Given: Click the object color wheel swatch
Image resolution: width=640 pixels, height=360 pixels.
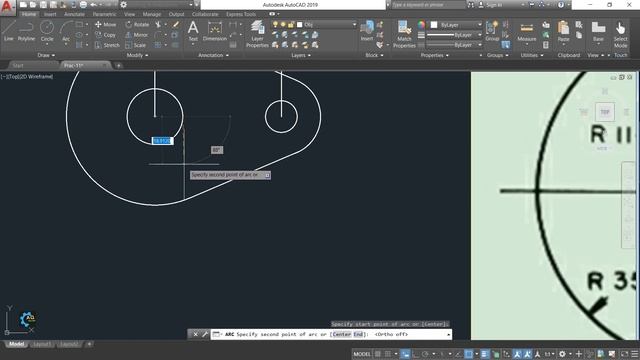Looking at the screenshot, I should (422, 24).
